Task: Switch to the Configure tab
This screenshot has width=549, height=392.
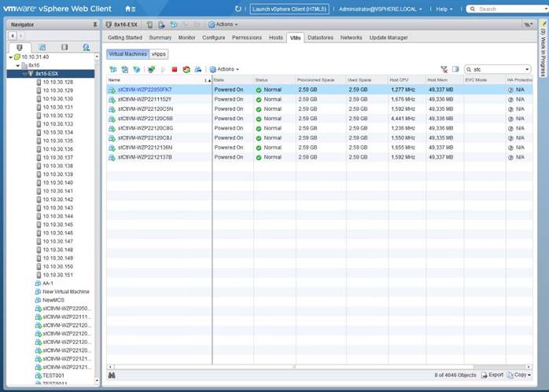Action: (x=214, y=38)
